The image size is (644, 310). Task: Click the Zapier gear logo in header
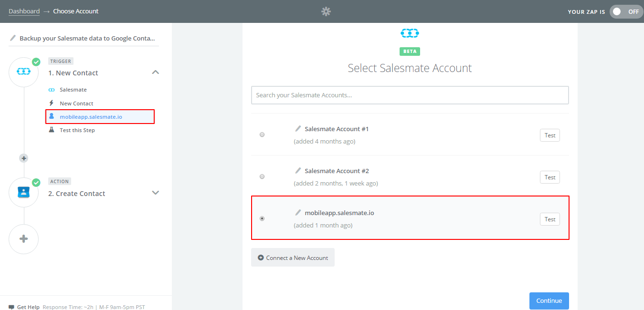click(326, 11)
